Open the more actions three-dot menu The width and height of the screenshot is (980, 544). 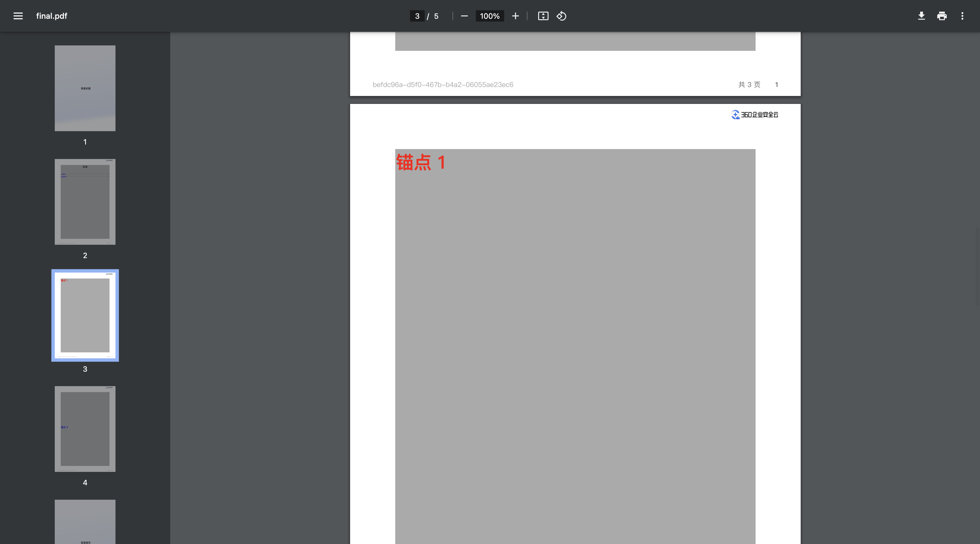point(962,16)
